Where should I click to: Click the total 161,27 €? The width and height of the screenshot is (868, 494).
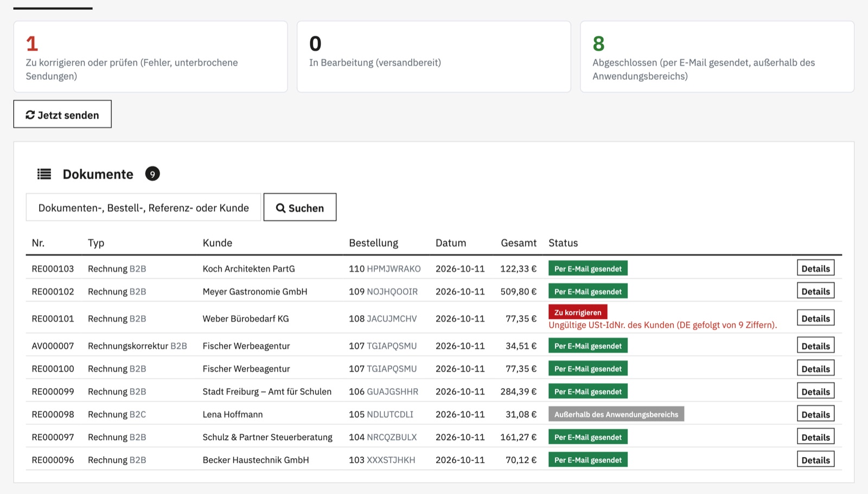click(519, 437)
